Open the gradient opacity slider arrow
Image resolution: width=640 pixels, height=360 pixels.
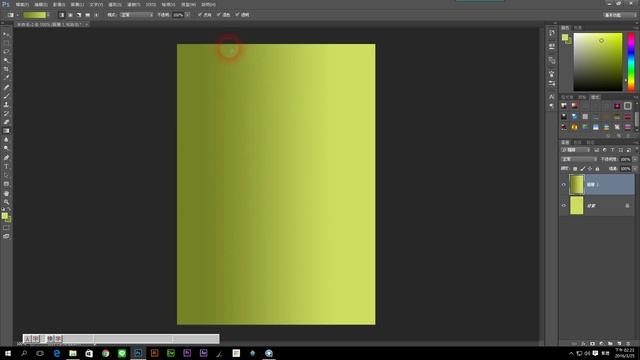188,15
